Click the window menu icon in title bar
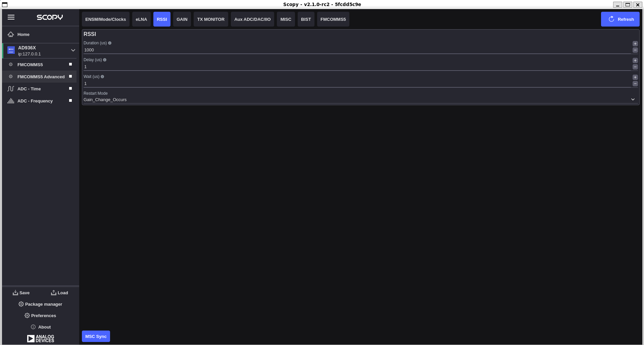The height and width of the screenshot is (345, 644). (x=5, y=5)
